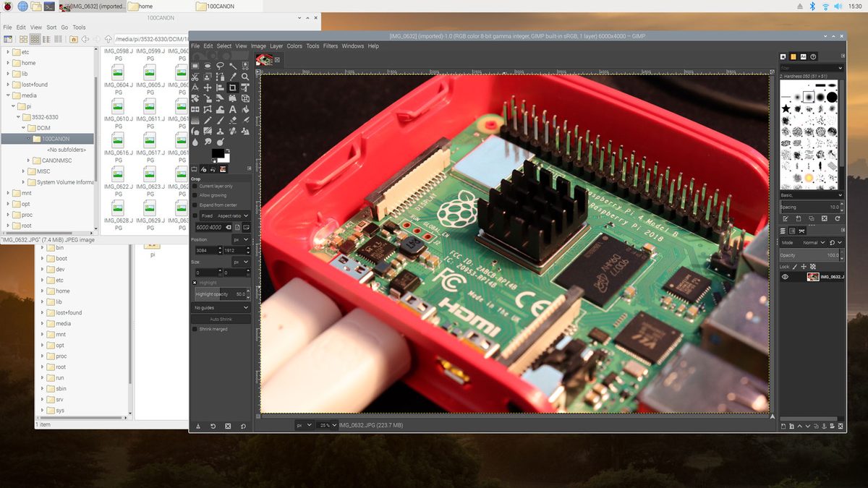Pick the Bucket Fill tool
The image size is (868, 488).
245,109
